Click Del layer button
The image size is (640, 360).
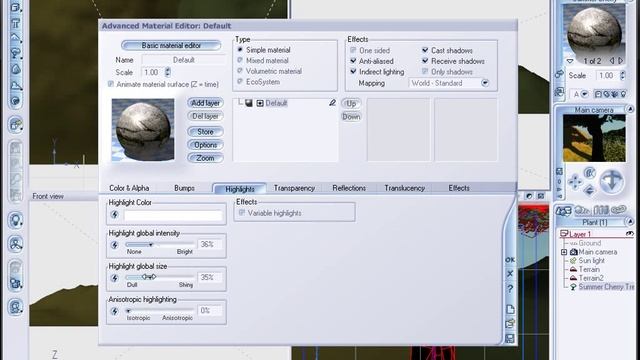[205, 116]
